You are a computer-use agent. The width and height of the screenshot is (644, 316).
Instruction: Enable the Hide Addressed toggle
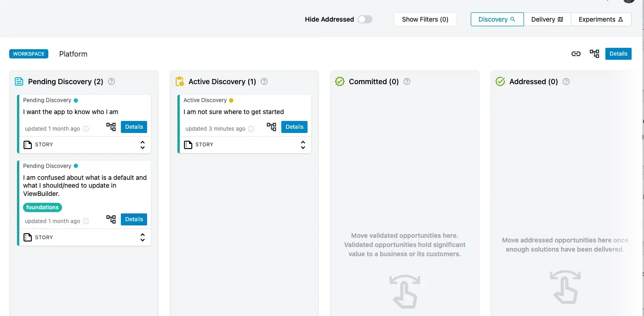click(x=365, y=19)
